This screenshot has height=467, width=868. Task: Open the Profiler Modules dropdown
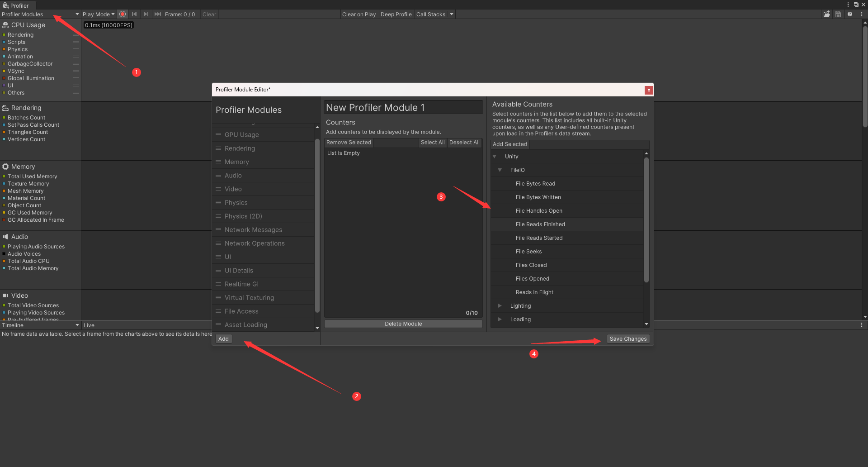(40, 14)
